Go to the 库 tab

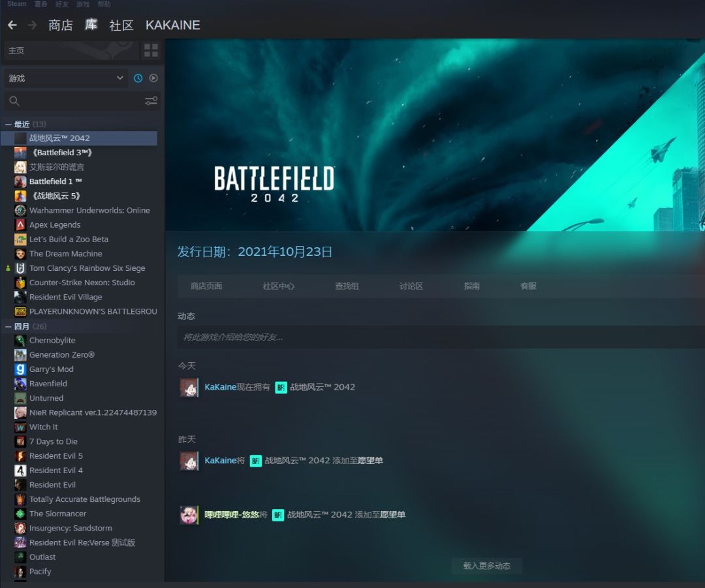coord(91,24)
